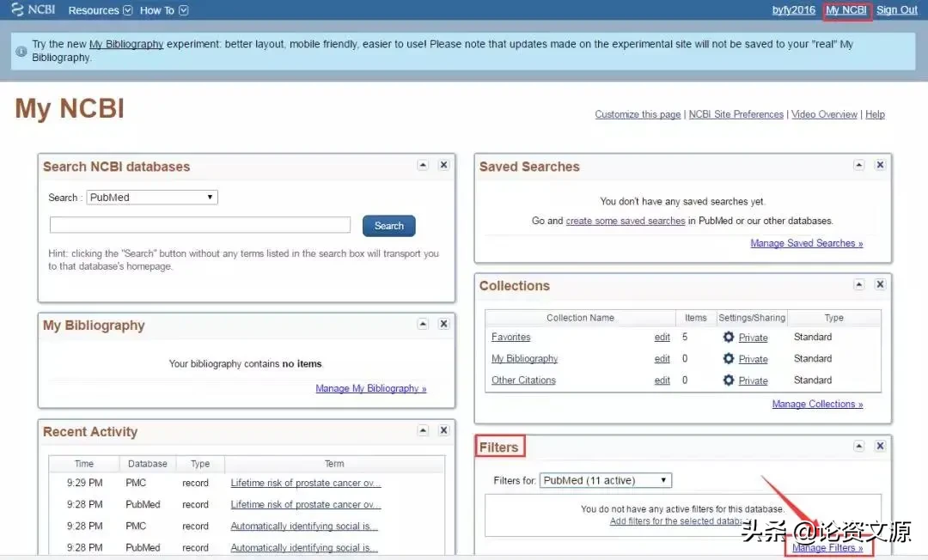Open 9:29 PM PMC Lifetime risk record

pyautogui.click(x=305, y=483)
